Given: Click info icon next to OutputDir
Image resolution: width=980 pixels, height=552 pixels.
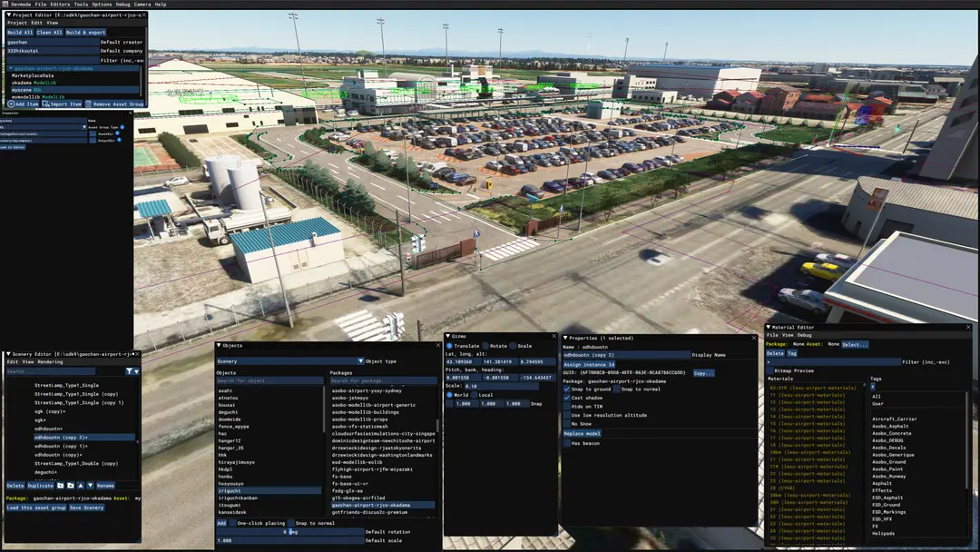Looking at the screenshot, I should click(119, 140).
